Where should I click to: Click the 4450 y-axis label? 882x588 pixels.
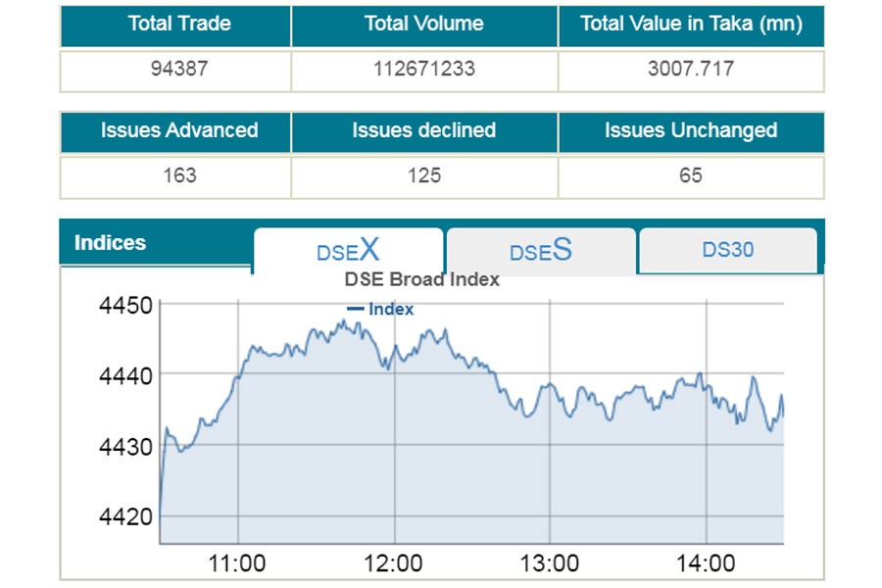click(x=125, y=305)
